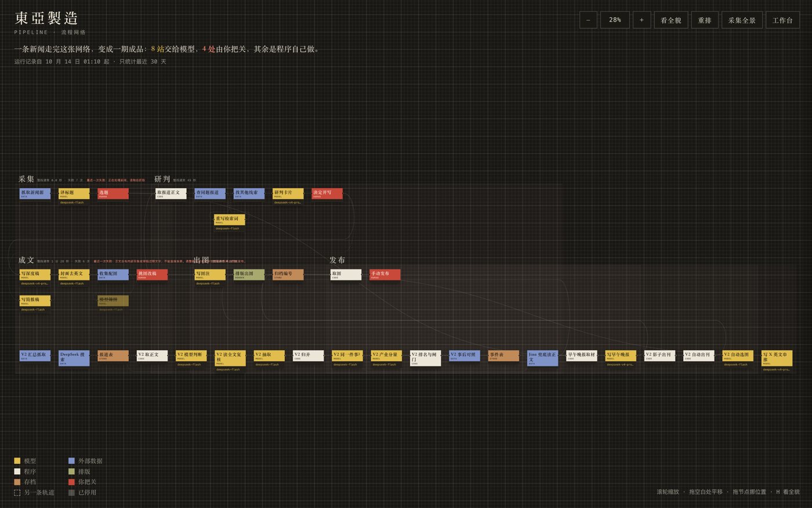
Task: Click the 28% zoom level indicator
Action: pos(615,20)
